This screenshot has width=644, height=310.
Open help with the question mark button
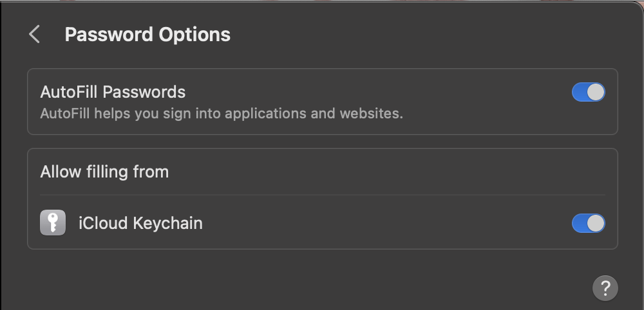coord(605,287)
